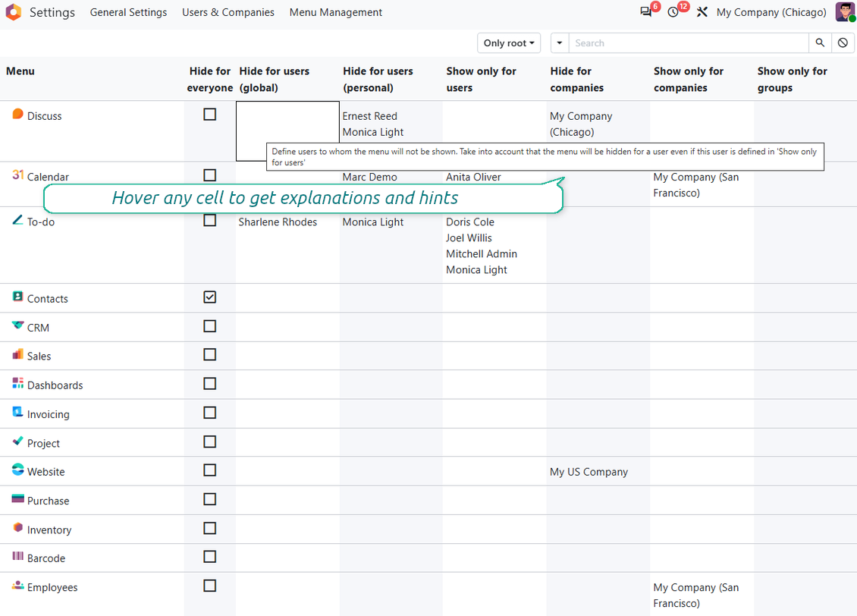
Task: Focus the Search input field
Action: coord(689,42)
